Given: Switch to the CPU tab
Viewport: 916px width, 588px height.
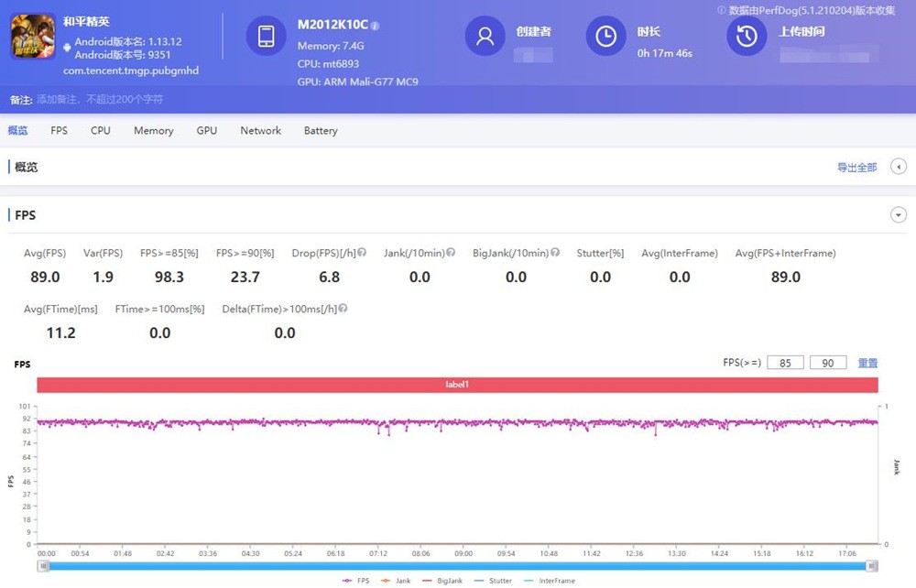Looking at the screenshot, I should (101, 130).
